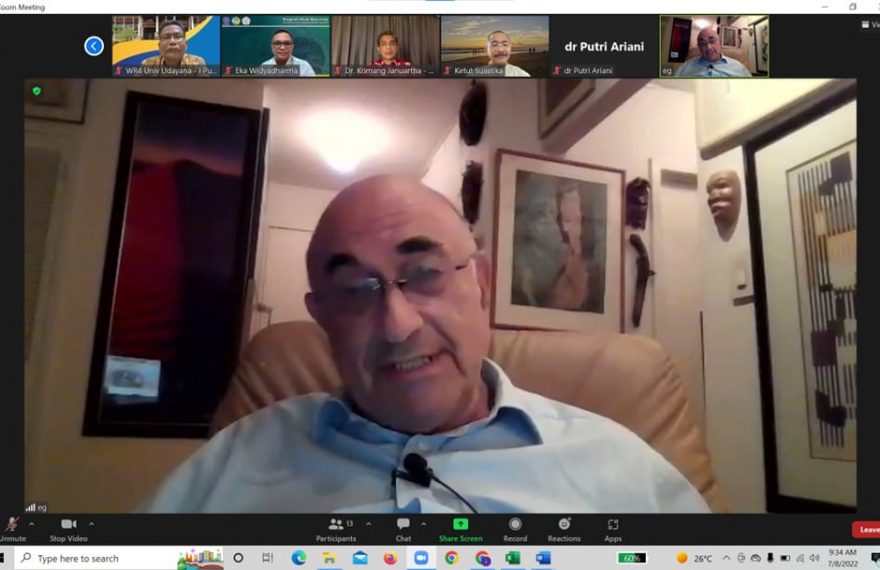The width and height of the screenshot is (880, 570).
Task: Select the dr Putri Ariani participant tile
Action: click(x=603, y=46)
